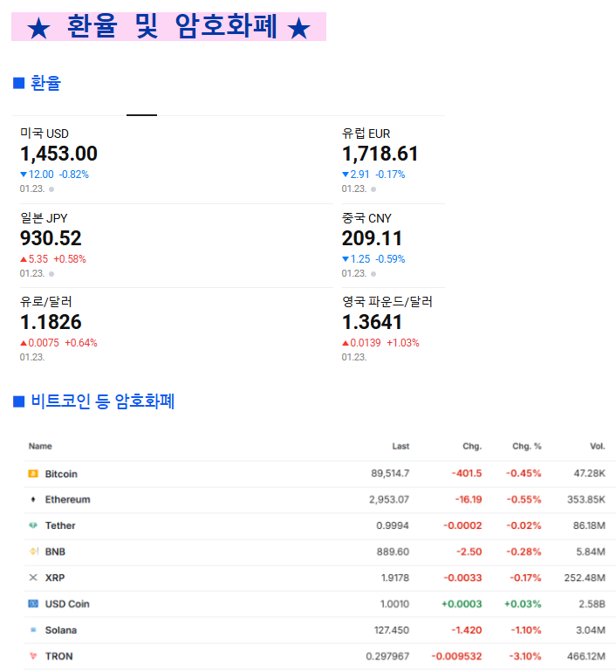Click the USD Coin icon
Image resolution: width=616 pixels, height=672 pixels.
coord(33,604)
